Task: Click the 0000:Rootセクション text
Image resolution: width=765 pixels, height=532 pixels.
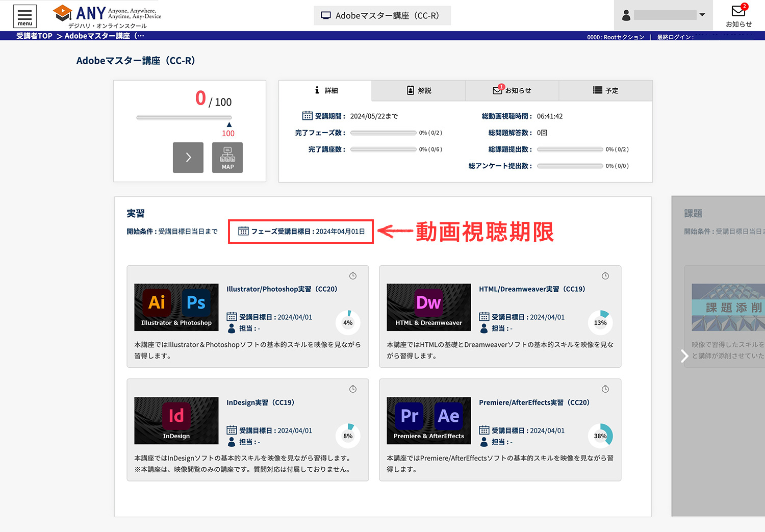Action: (616, 37)
